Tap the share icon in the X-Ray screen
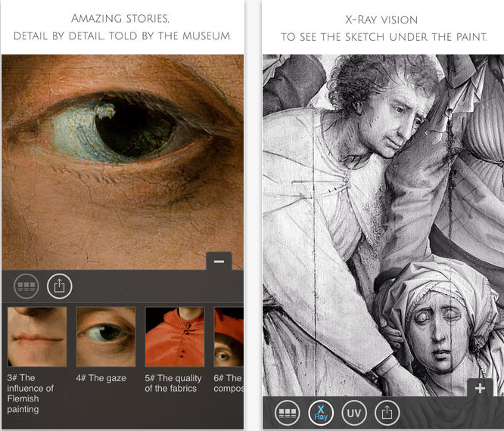 pyautogui.click(x=387, y=413)
